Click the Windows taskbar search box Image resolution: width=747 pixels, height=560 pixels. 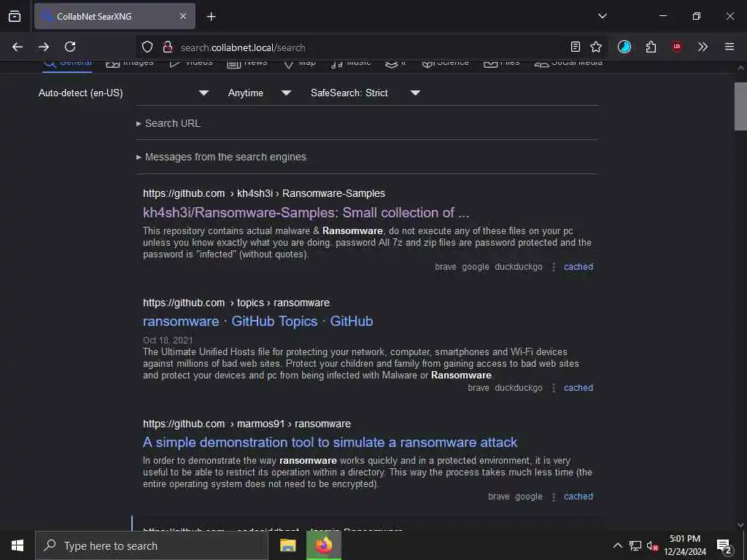[152, 545]
